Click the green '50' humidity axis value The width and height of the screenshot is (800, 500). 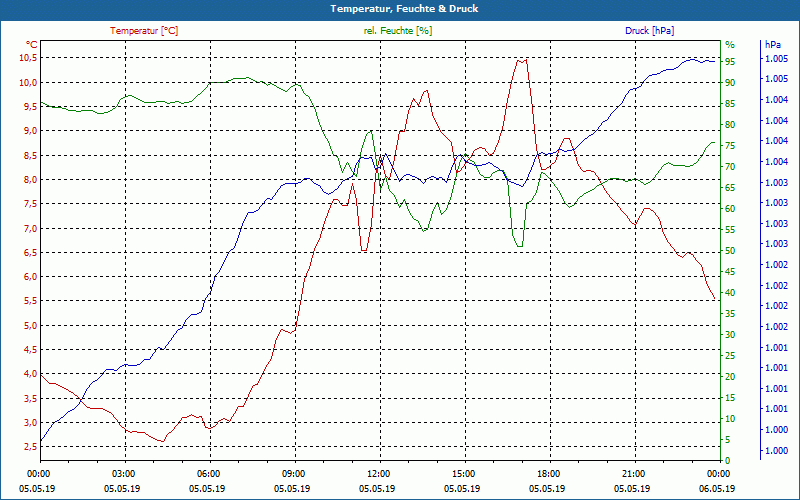pos(730,251)
